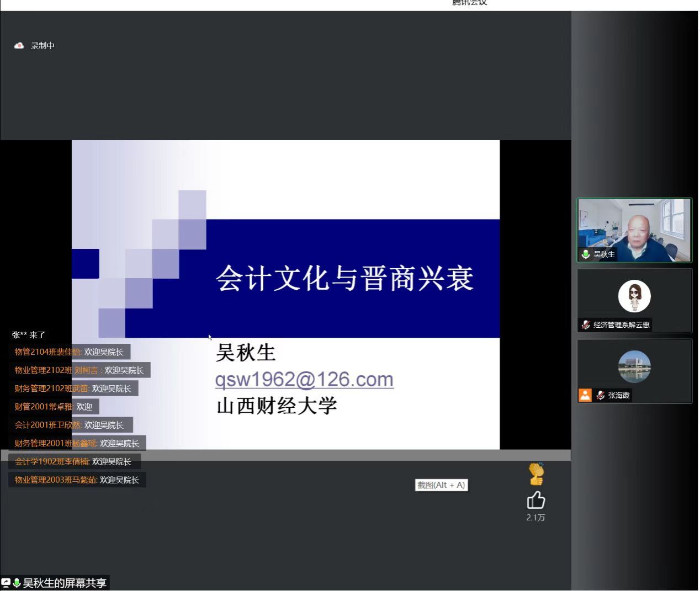
Task: Click the muted microphone icon beside 张海霞
Action: coord(601,396)
